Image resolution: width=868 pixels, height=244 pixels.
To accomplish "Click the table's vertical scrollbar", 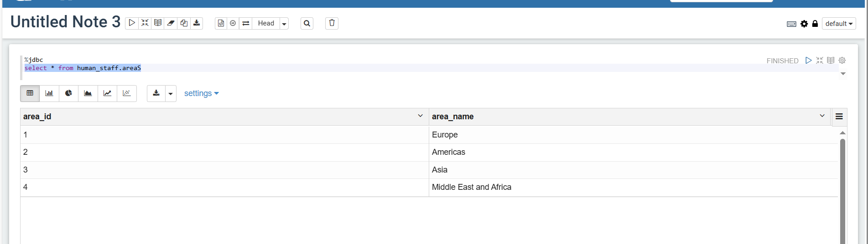I will tap(842, 191).
